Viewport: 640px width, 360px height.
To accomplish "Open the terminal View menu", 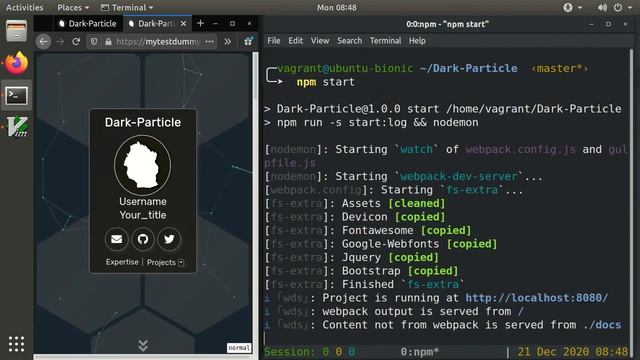I will click(x=320, y=40).
